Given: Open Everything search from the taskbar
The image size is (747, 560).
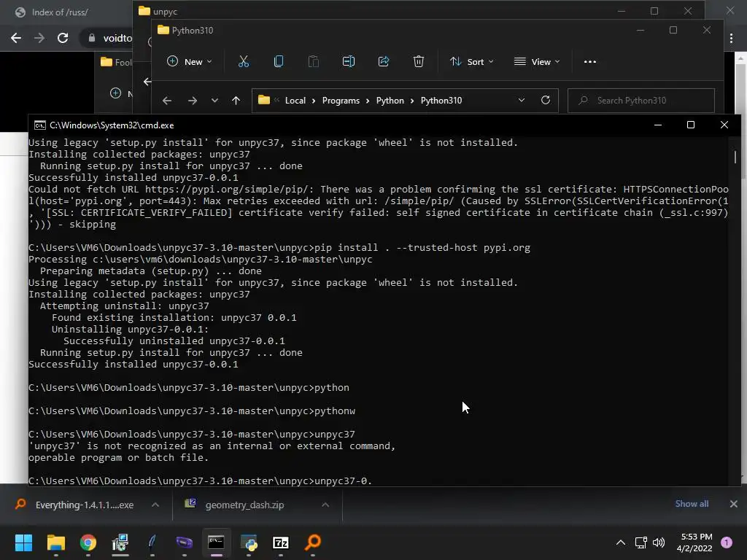Looking at the screenshot, I should pos(313,542).
